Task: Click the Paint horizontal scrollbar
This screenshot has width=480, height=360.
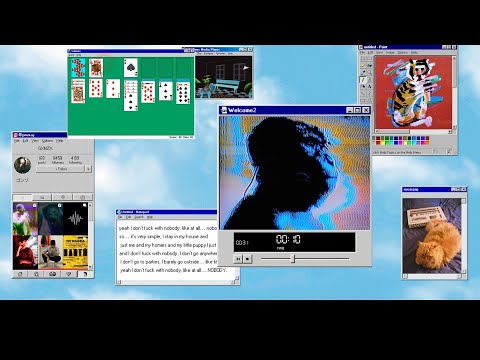Action: [413, 131]
